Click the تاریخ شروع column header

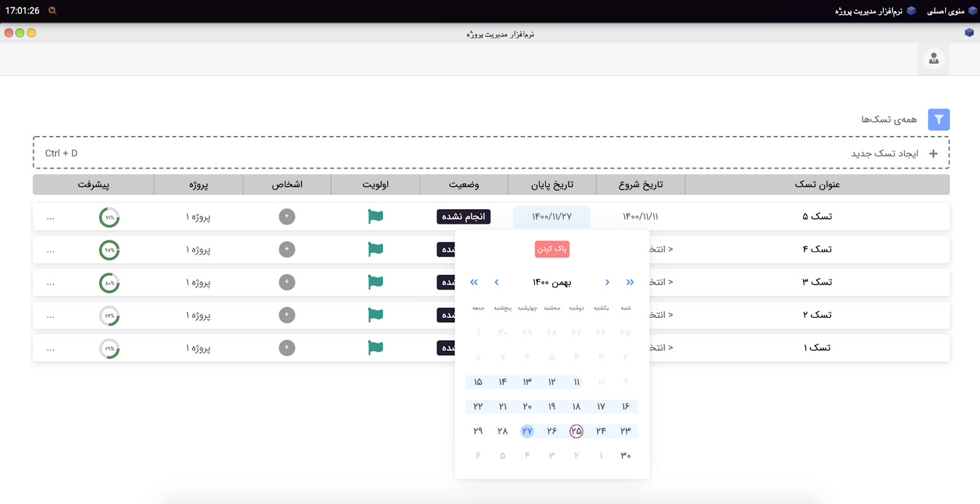click(641, 184)
